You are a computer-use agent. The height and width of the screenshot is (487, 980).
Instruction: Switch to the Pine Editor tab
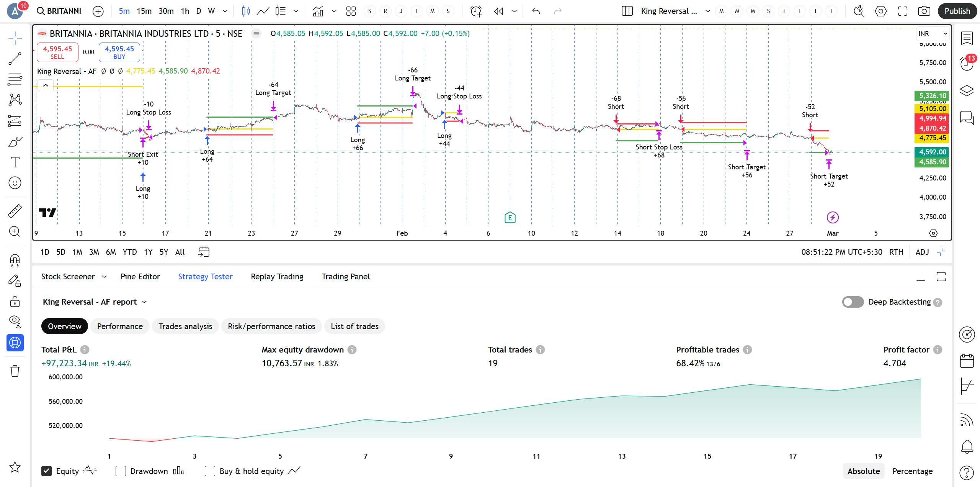coord(140,277)
